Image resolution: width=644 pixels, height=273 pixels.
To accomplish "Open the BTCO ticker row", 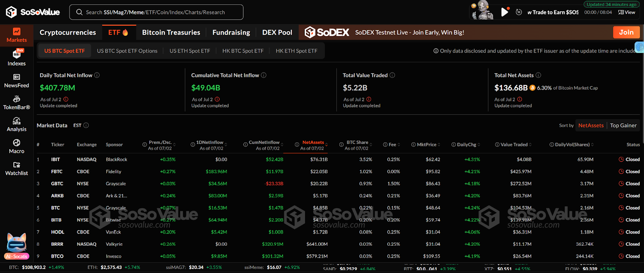I will 338,256.
